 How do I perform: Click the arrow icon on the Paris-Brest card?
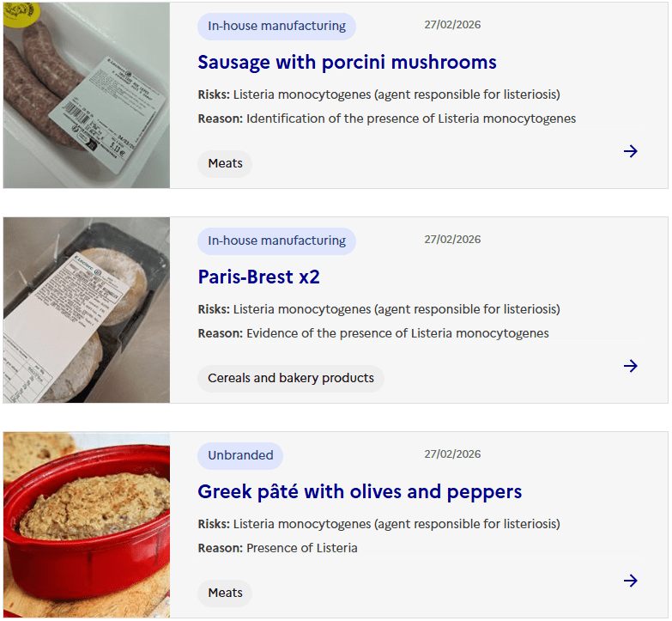click(x=631, y=366)
